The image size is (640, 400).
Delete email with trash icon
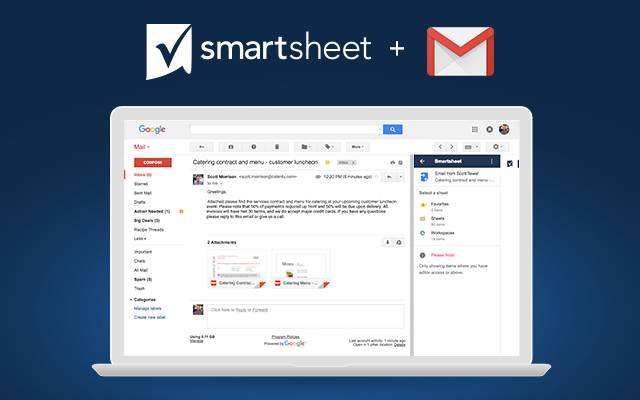click(x=275, y=147)
